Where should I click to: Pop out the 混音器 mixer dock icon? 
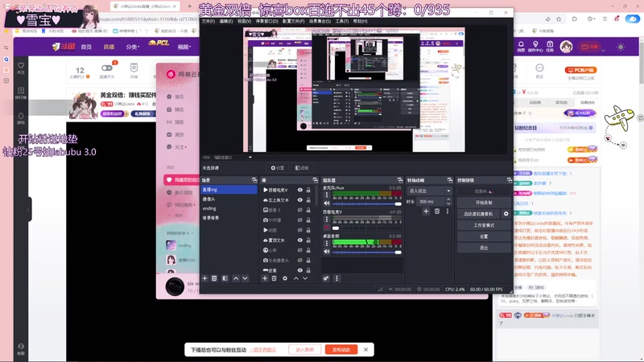click(399, 180)
